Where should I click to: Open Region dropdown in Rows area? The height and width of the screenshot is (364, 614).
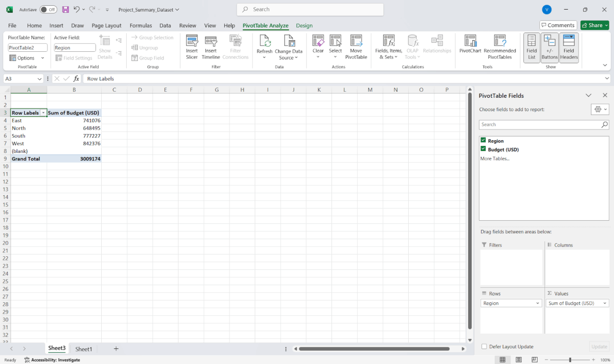pos(538,303)
